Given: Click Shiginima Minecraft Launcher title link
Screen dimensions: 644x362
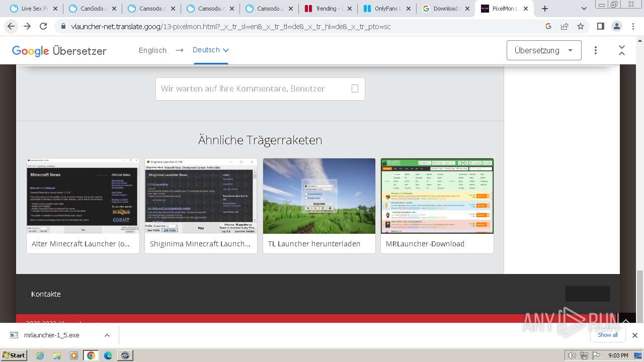Looking at the screenshot, I should click(200, 244).
